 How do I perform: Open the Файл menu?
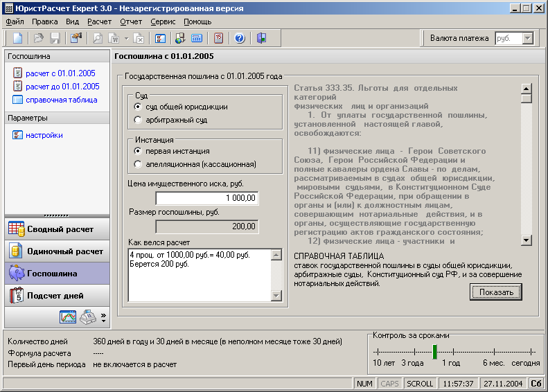(15, 21)
